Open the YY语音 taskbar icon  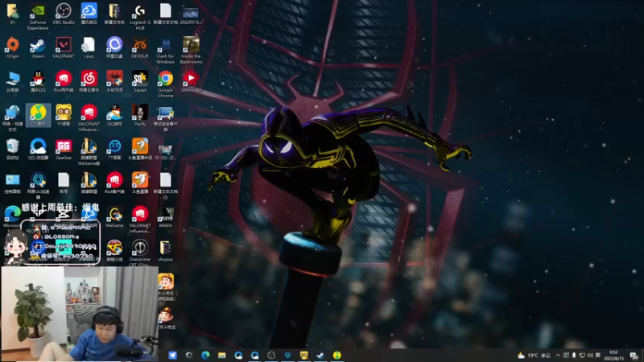(x=304, y=355)
